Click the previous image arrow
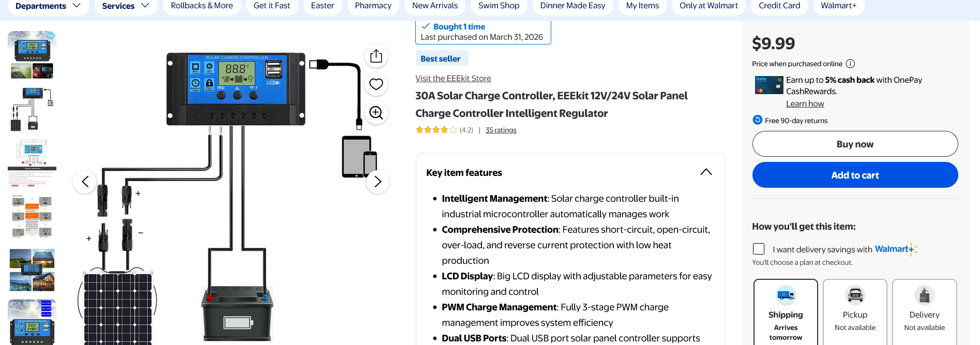Viewport: 980px width, 345px height. click(84, 182)
